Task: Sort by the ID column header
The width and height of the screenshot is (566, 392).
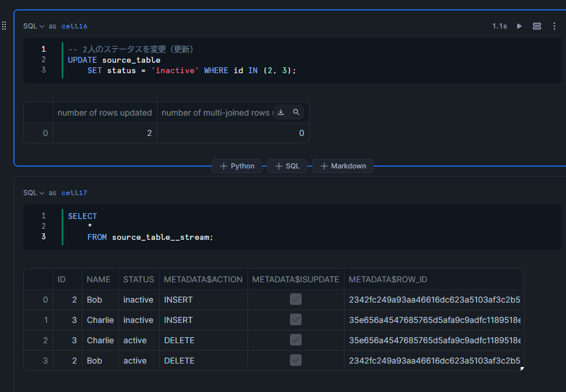Action: 67,279
